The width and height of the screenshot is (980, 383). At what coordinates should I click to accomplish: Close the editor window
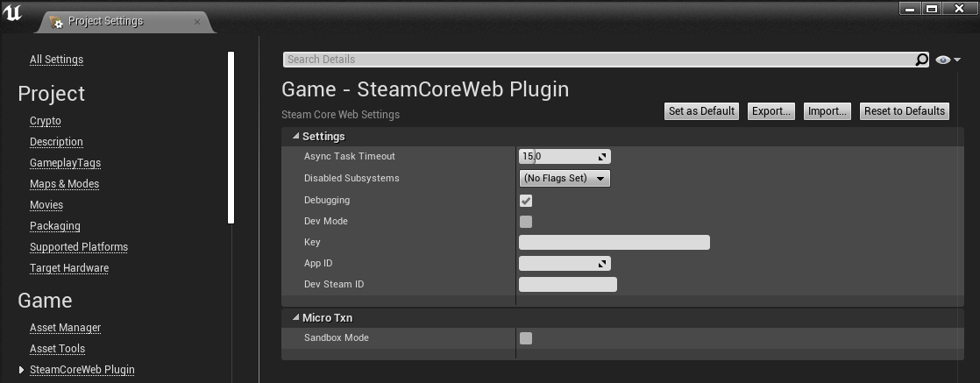[x=960, y=9]
